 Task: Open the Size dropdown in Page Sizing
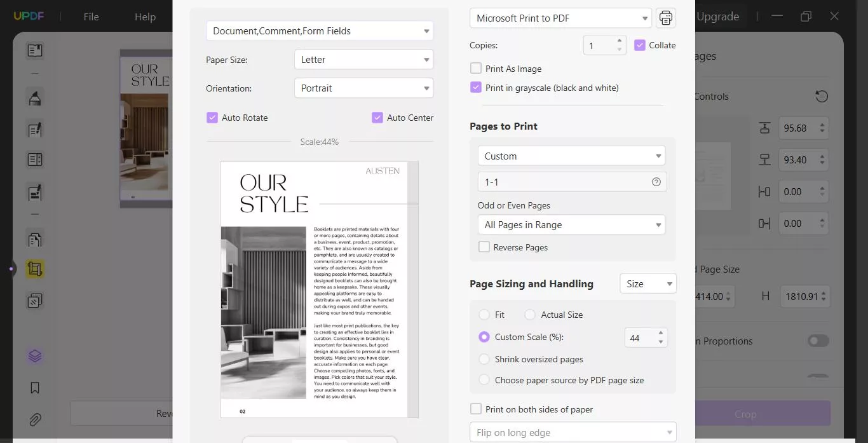(x=648, y=283)
